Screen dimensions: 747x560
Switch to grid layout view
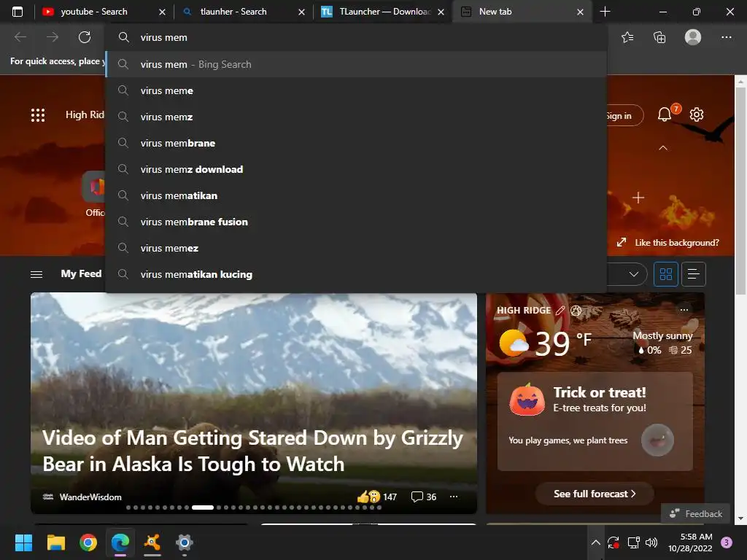tap(665, 274)
